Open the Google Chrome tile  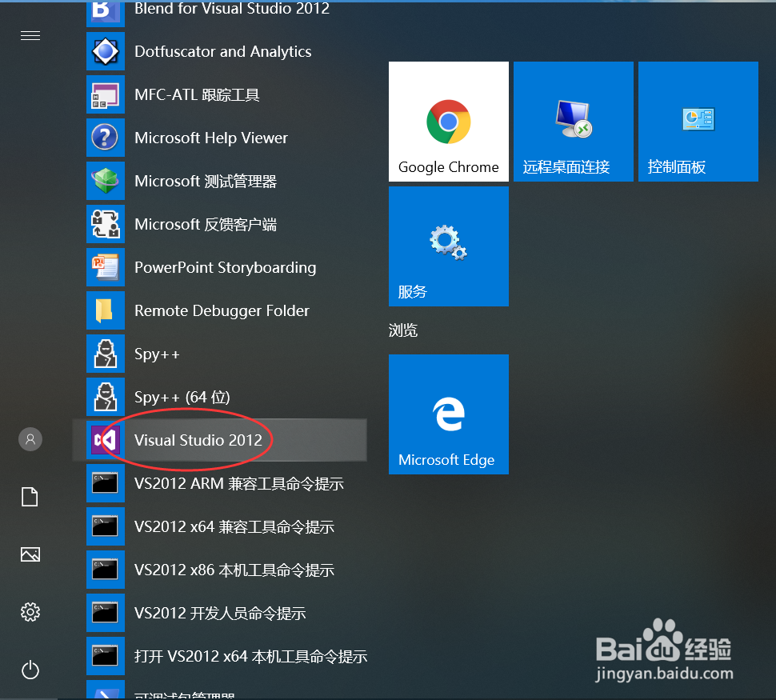[448, 122]
